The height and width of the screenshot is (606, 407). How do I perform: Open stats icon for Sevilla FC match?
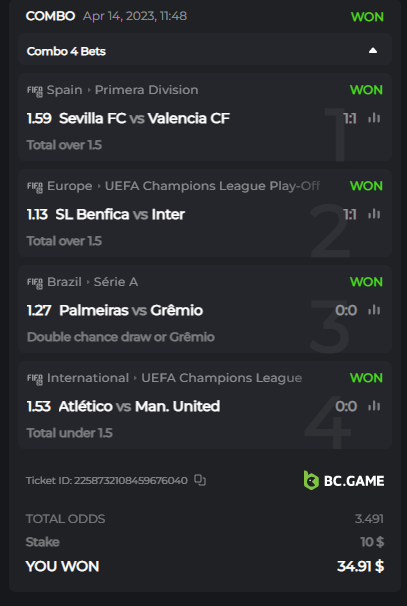tap(374, 118)
